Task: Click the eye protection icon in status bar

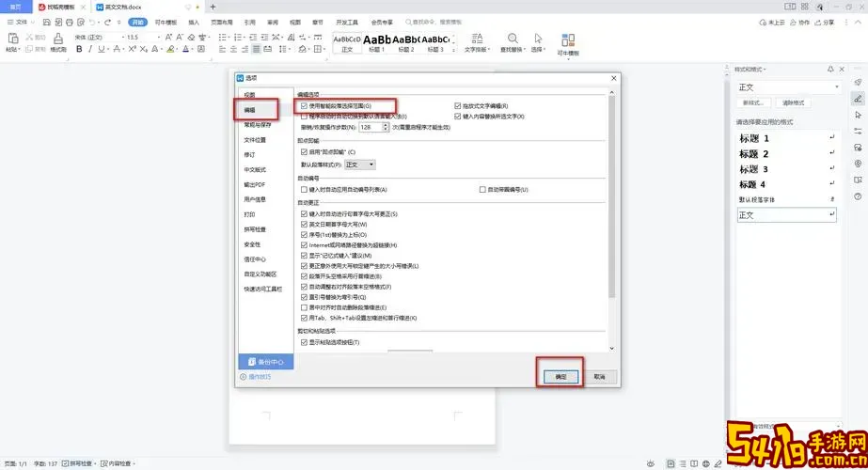Action: point(651,463)
